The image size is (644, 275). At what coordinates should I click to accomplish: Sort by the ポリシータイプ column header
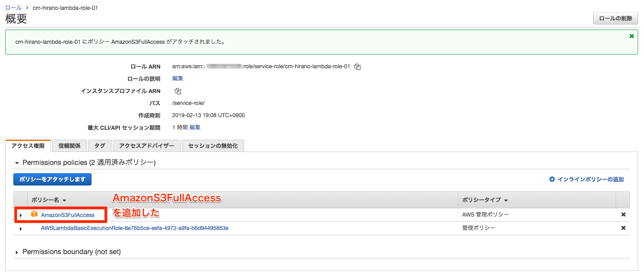485,200
